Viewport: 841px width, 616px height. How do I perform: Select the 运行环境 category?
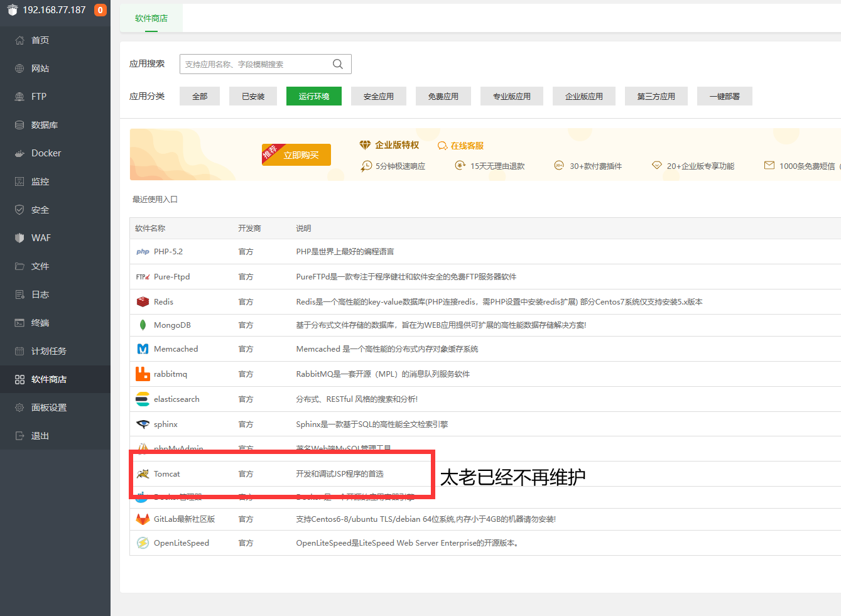click(x=314, y=96)
